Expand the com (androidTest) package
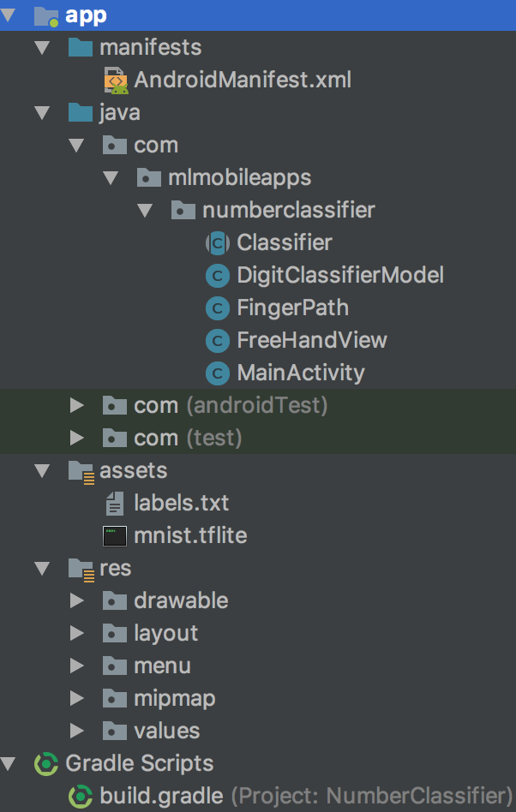 point(76,405)
